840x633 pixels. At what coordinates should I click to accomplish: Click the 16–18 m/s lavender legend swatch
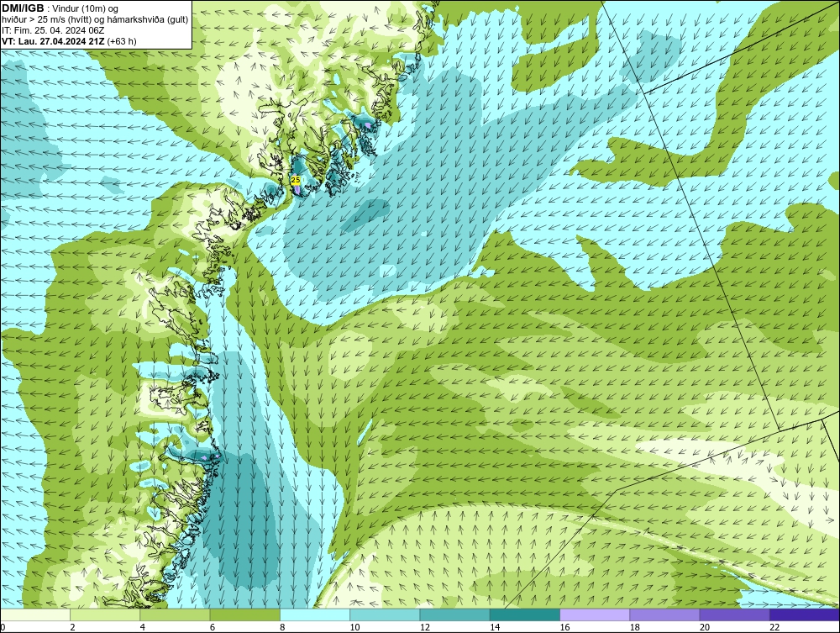[x=595, y=615]
